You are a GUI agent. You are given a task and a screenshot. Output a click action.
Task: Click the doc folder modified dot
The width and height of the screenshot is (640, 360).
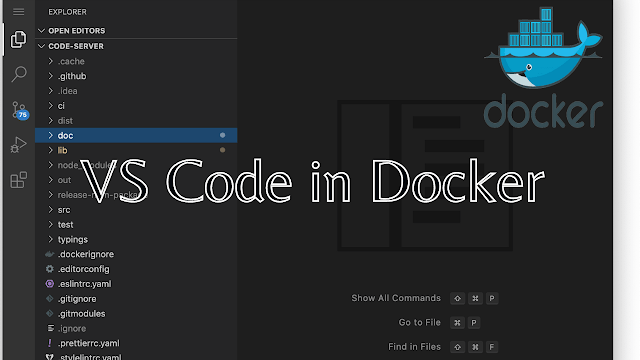[x=222, y=135]
